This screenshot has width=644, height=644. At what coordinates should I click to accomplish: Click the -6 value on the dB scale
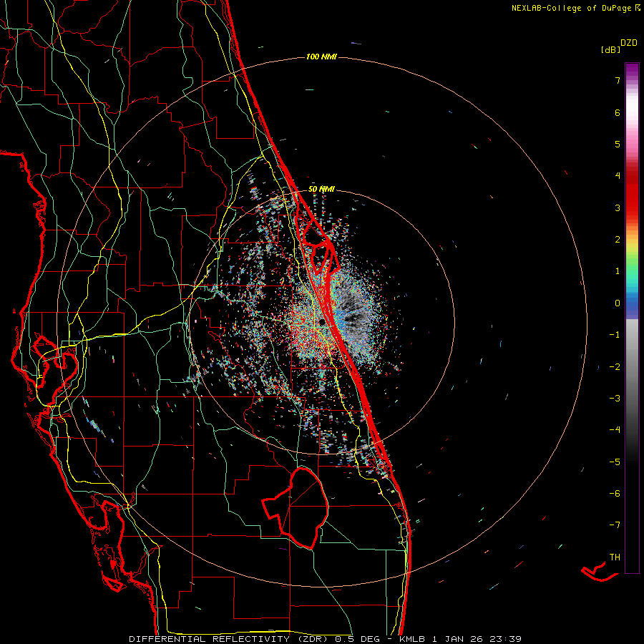tap(615, 494)
